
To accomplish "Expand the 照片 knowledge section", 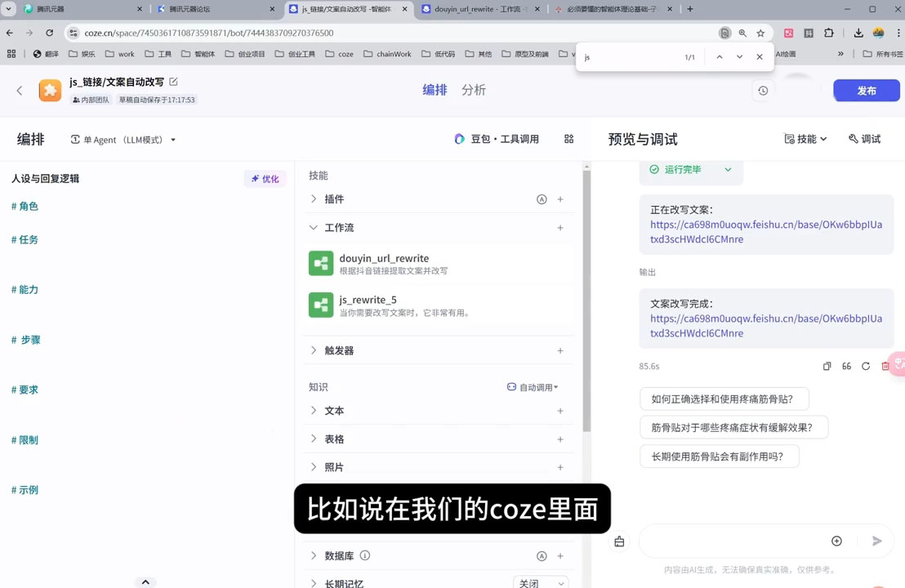I will [314, 467].
